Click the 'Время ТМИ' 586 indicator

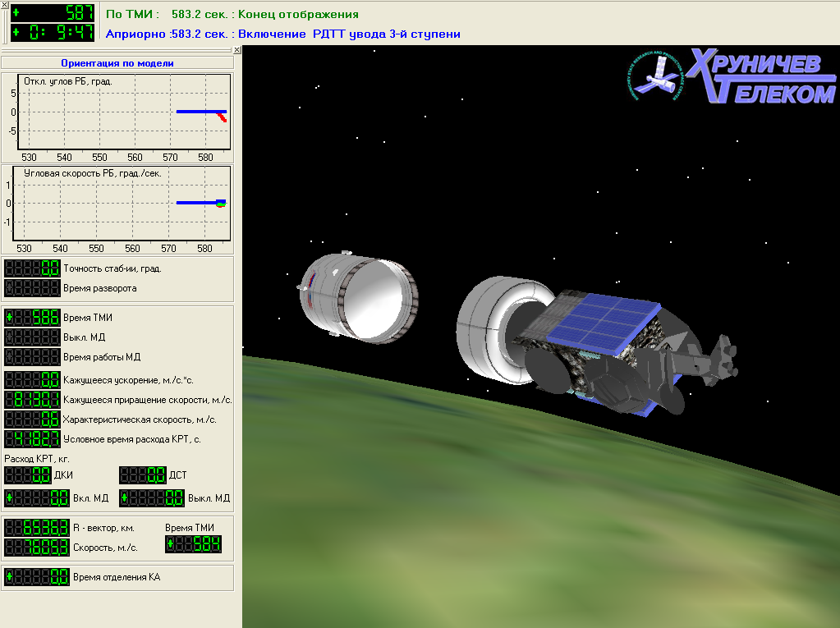[33, 318]
